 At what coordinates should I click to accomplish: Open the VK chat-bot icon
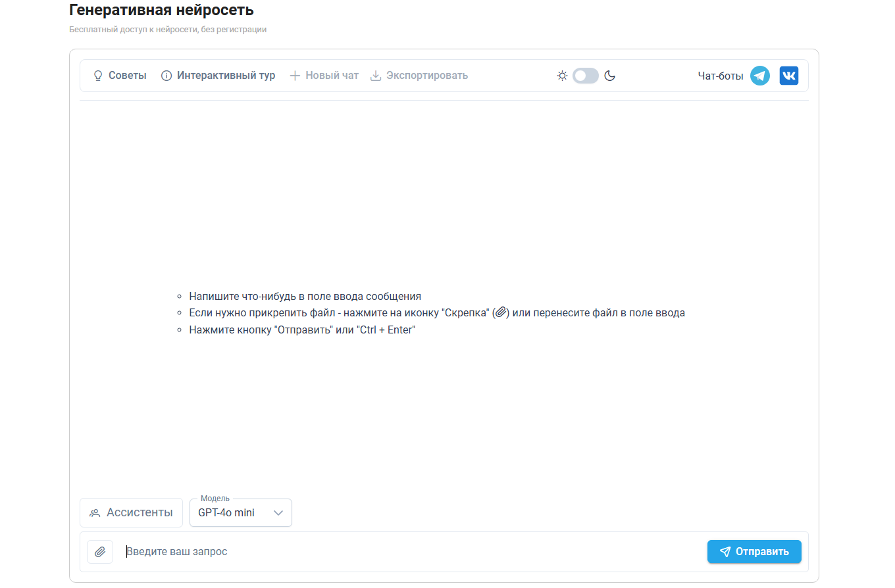[x=789, y=76]
